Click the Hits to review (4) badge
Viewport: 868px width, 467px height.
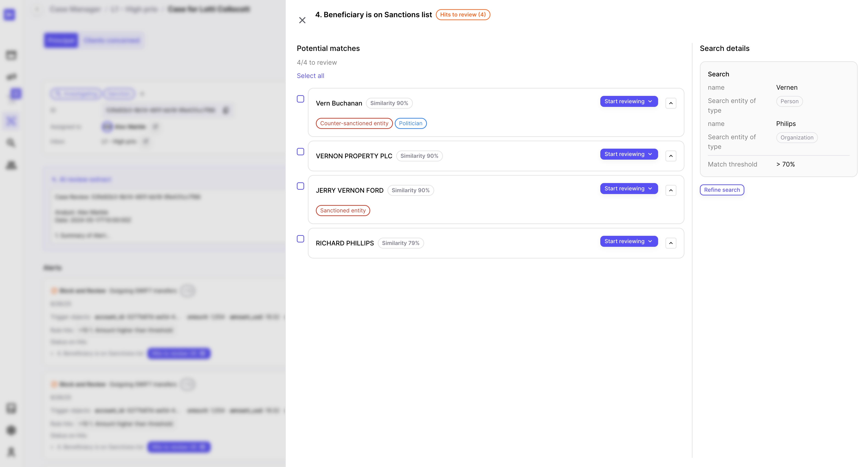[463, 14]
